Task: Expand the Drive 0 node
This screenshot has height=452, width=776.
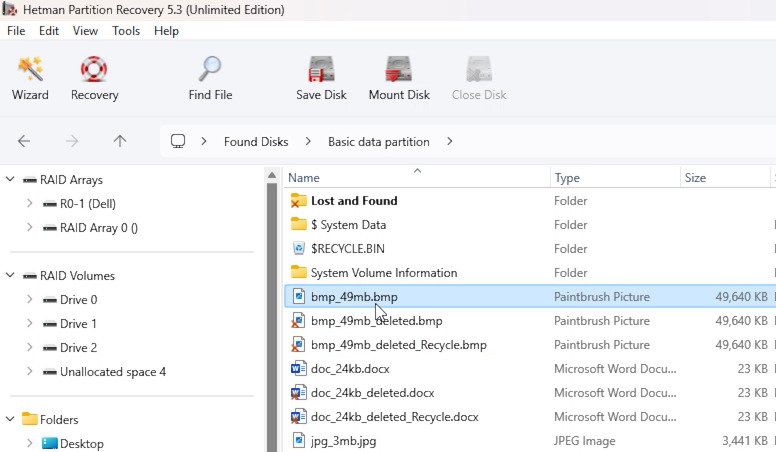Action: click(30, 300)
